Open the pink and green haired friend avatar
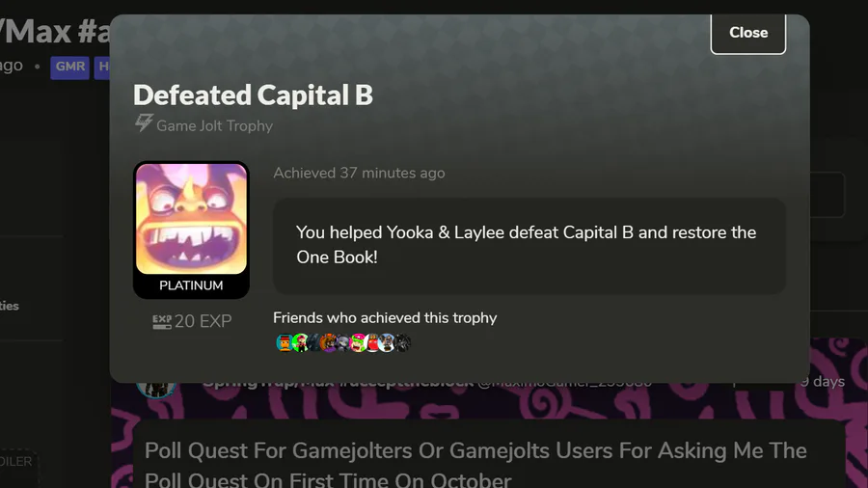 coord(358,342)
